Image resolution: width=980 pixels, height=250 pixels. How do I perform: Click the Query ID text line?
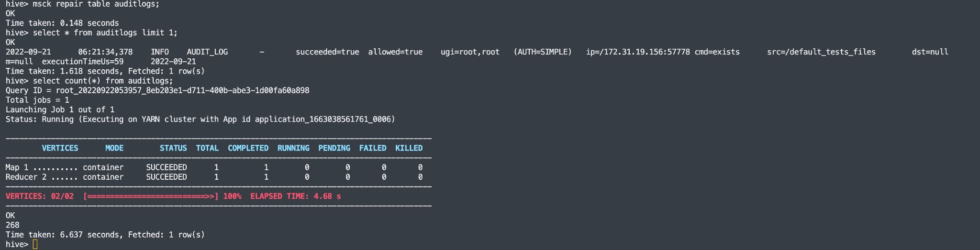157,90
